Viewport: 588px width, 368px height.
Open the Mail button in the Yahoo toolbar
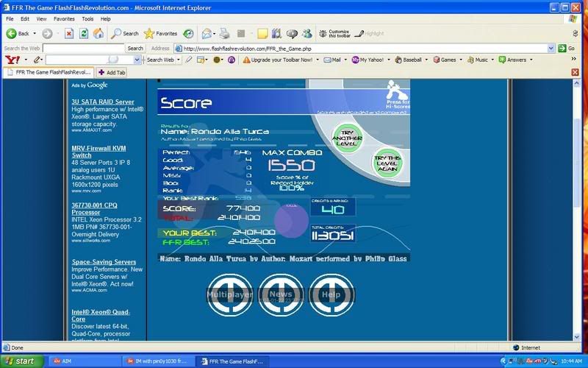(x=331, y=60)
